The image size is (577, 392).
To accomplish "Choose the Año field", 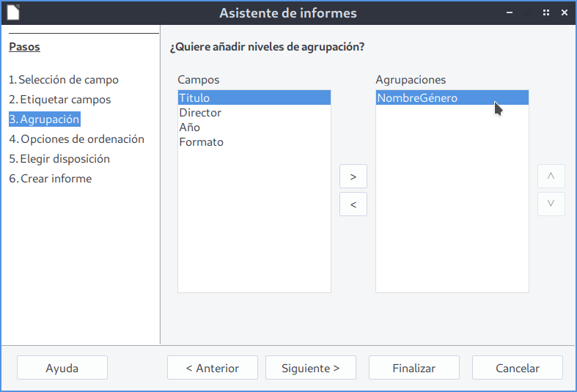I will click(190, 127).
